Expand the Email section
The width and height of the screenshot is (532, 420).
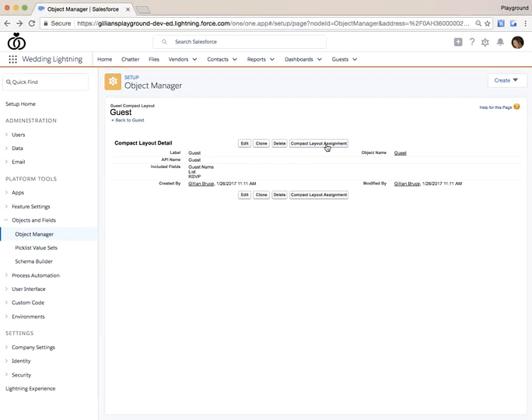tap(6, 162)
